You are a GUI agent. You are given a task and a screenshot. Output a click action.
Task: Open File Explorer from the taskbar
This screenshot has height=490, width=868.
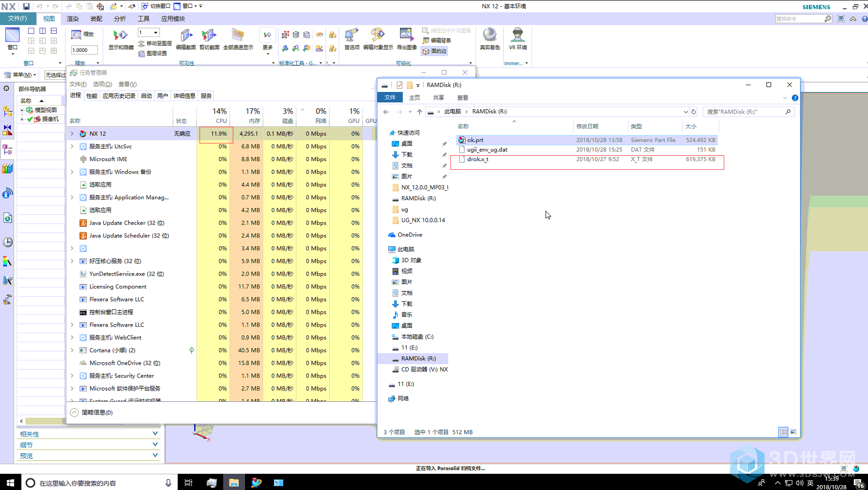coord(234,483)
